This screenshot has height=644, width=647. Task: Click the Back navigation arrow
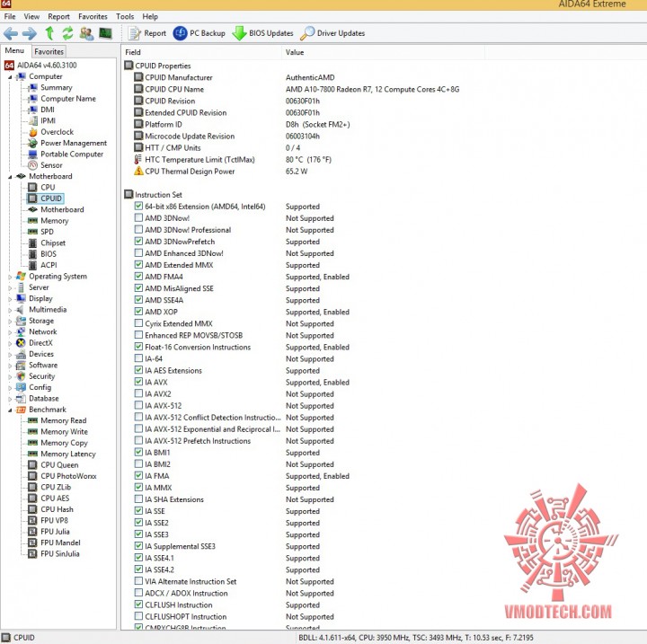(10, 33)
